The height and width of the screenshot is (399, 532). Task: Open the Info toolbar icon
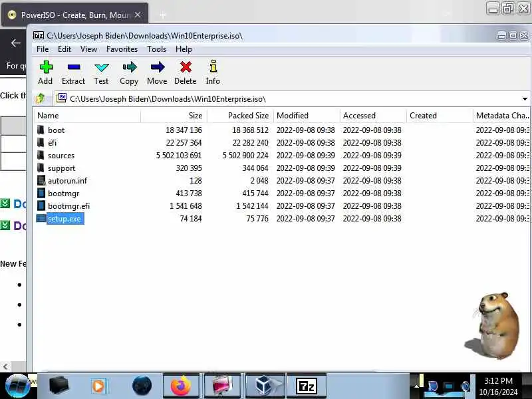pos(213,66)
